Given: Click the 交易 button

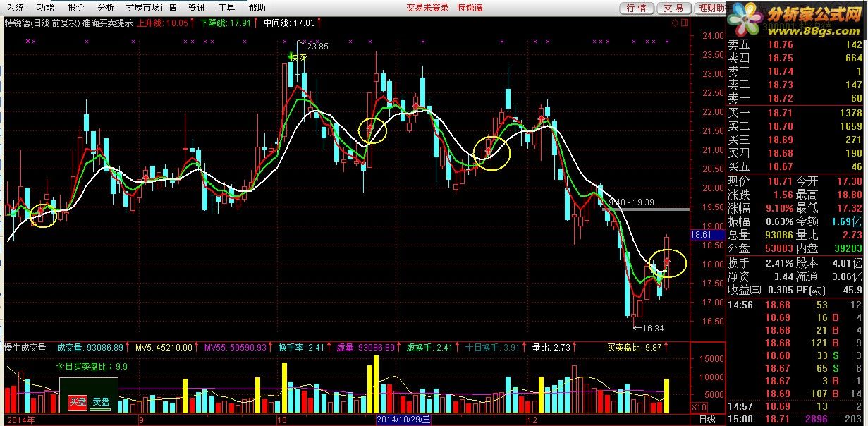Looking at the screenshot, I should tap(673, 8).
